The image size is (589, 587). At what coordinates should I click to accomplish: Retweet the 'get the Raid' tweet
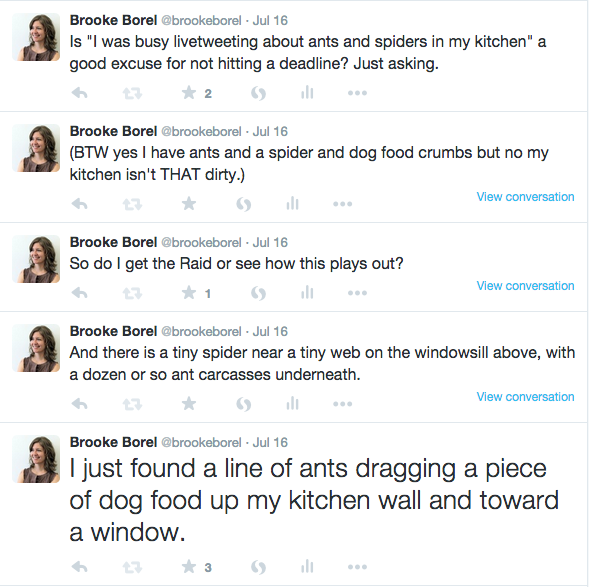(x=132, y=293)
